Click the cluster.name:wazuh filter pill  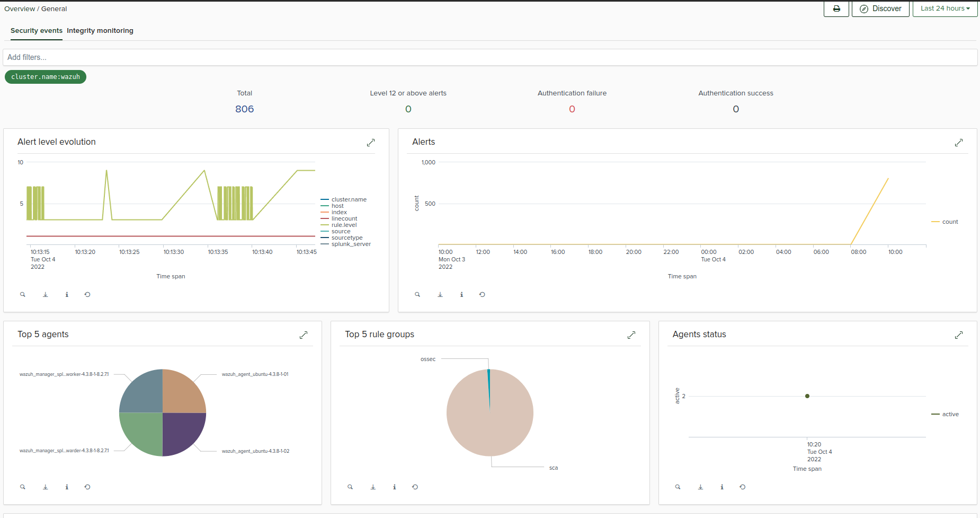pos(45,77)
